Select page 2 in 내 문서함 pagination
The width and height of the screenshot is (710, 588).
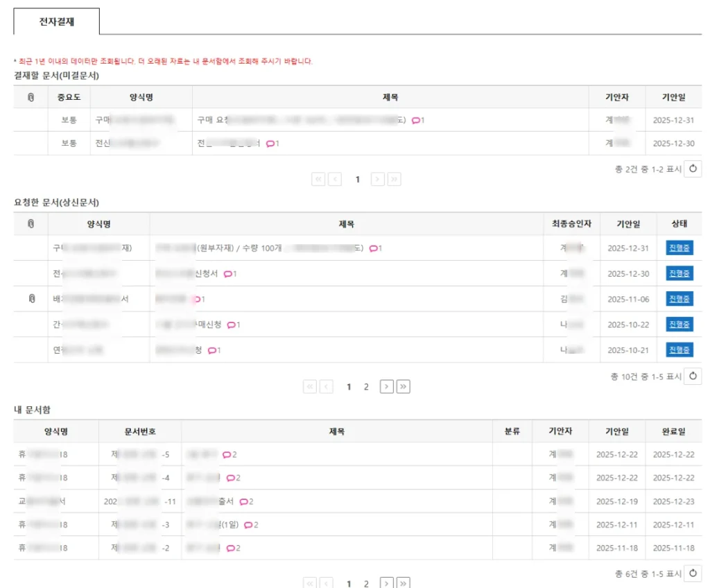pyautogui.click(x=367, y=584)
